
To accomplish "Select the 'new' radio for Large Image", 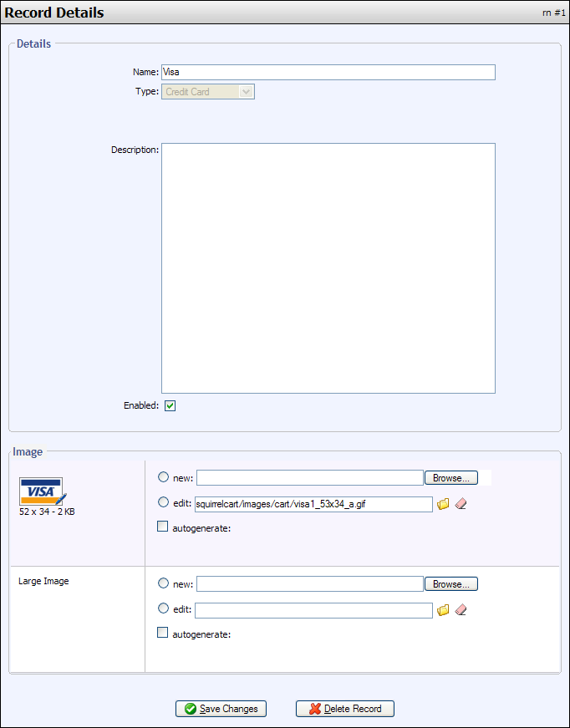I will 163,583.
